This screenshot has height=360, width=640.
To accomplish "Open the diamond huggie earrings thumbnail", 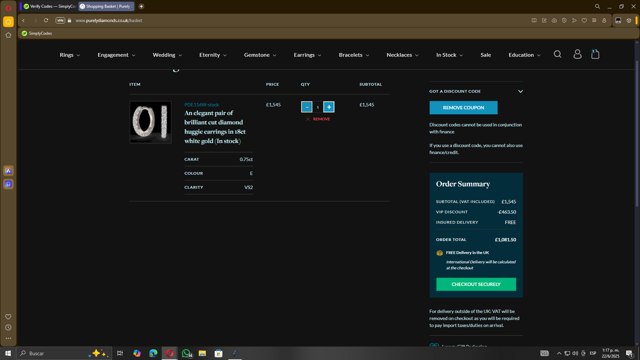I will click(x=151, y=122).
